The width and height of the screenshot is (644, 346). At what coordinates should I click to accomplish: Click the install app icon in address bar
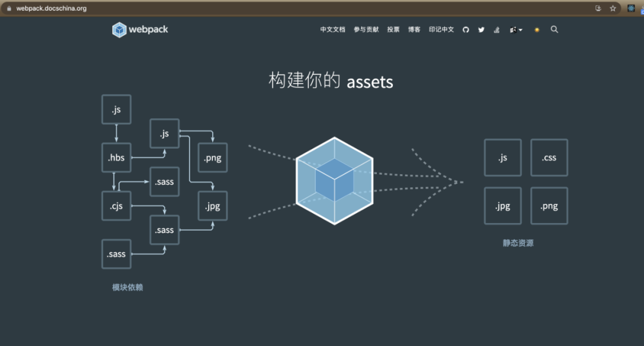(598, 8)
